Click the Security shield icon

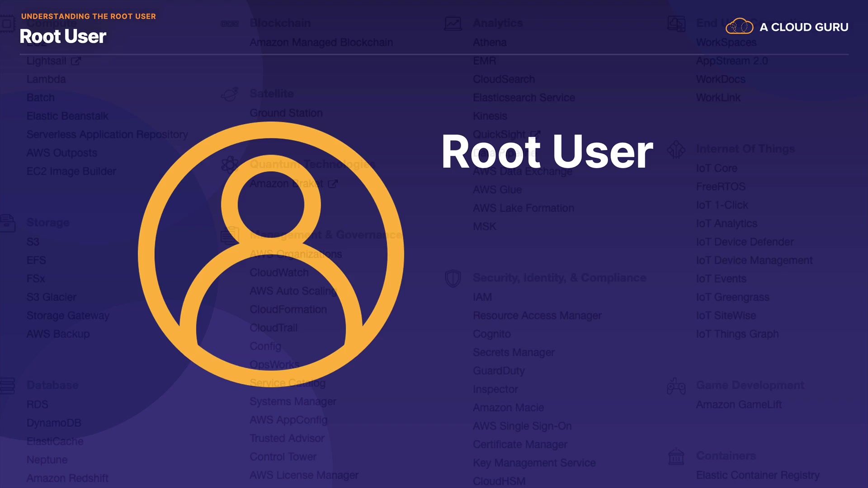pos(453,278)
